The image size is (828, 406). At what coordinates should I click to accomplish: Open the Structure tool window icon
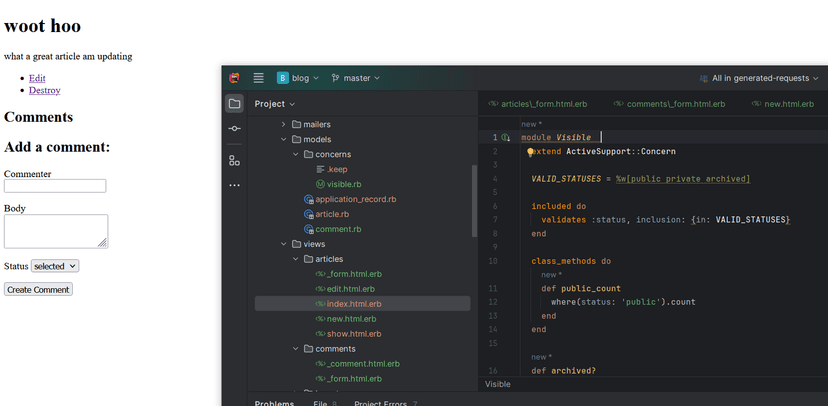(234, 160)
